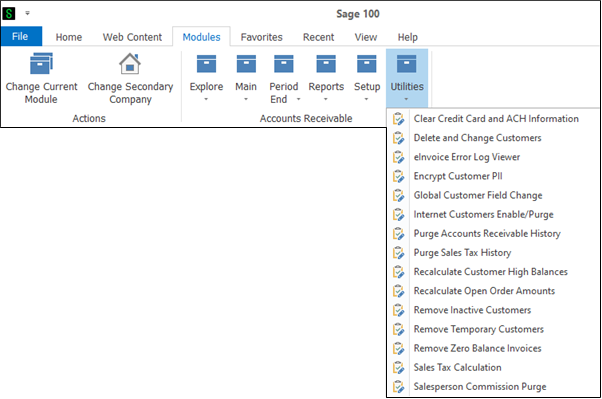602x399 pixels.
Task: Open the Recent tab
Action: [318, 37]
